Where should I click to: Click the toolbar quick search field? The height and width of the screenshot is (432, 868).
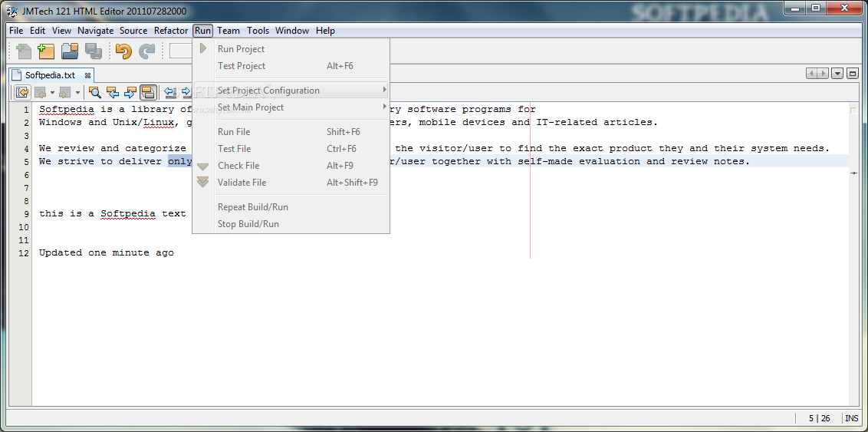point(180,51)
